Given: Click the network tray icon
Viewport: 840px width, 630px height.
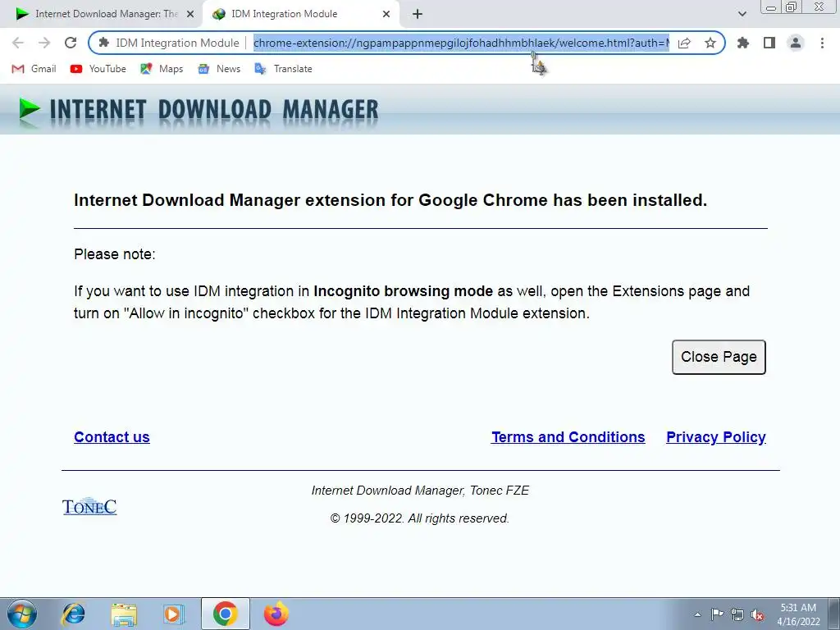Looking at the screenshot, I should 737,614.
